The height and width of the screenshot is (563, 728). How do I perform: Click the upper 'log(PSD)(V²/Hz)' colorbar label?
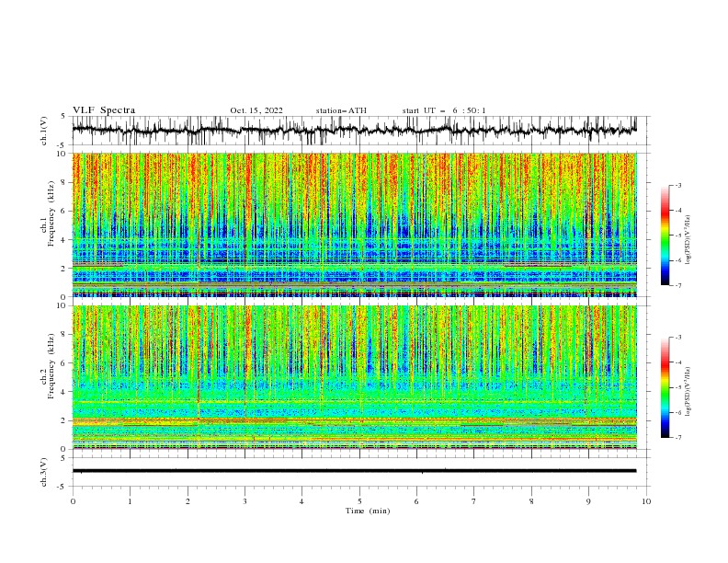(x=688, y=240)
